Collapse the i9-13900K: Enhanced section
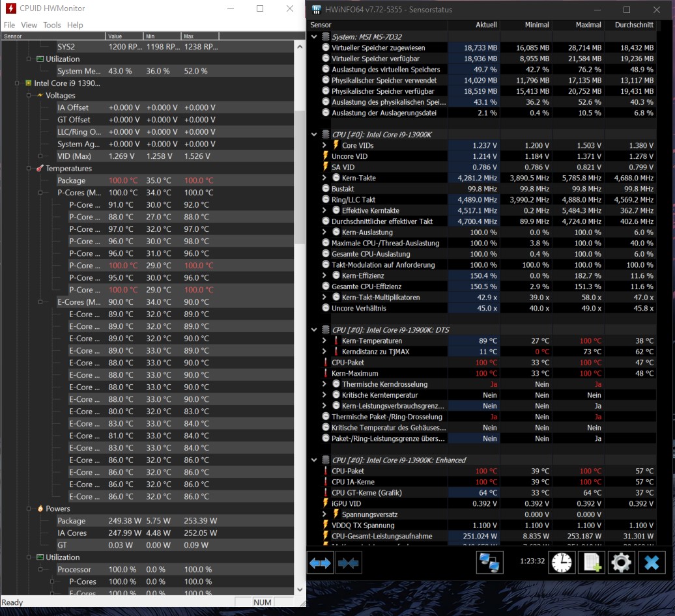 pyautogui.click(x=314, y=460)
